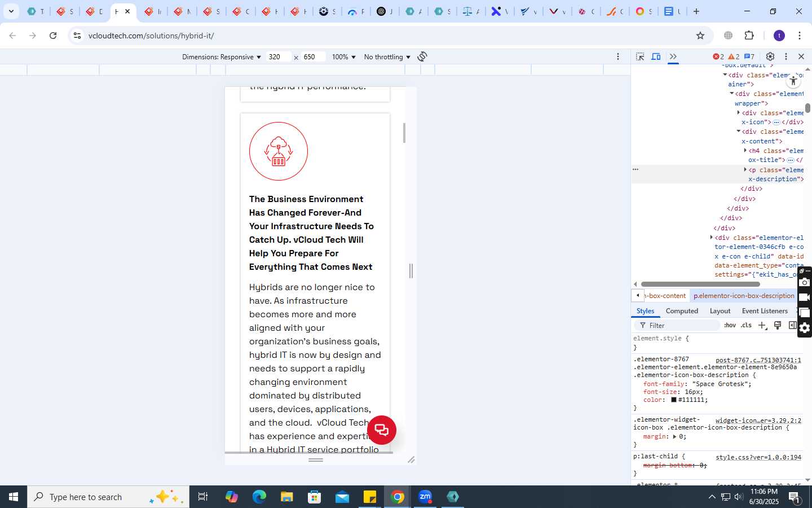Open the No throttling dropdown
The image size is (812, 508).
pos(387,57)
